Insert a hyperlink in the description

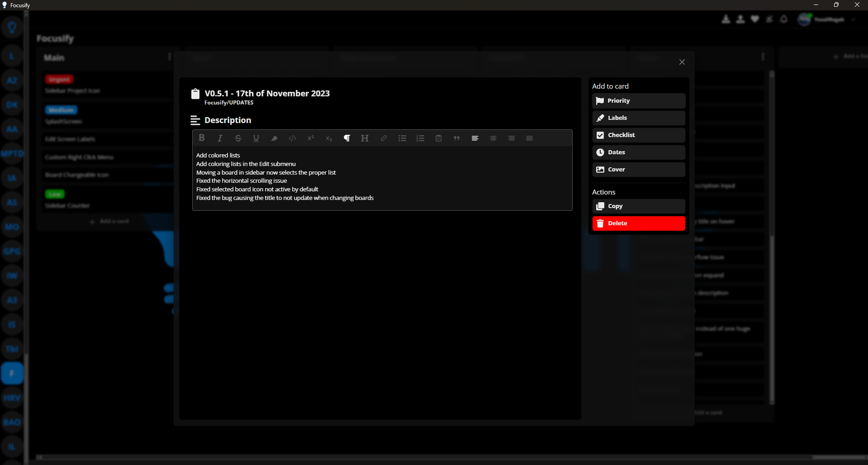point(384,138)
